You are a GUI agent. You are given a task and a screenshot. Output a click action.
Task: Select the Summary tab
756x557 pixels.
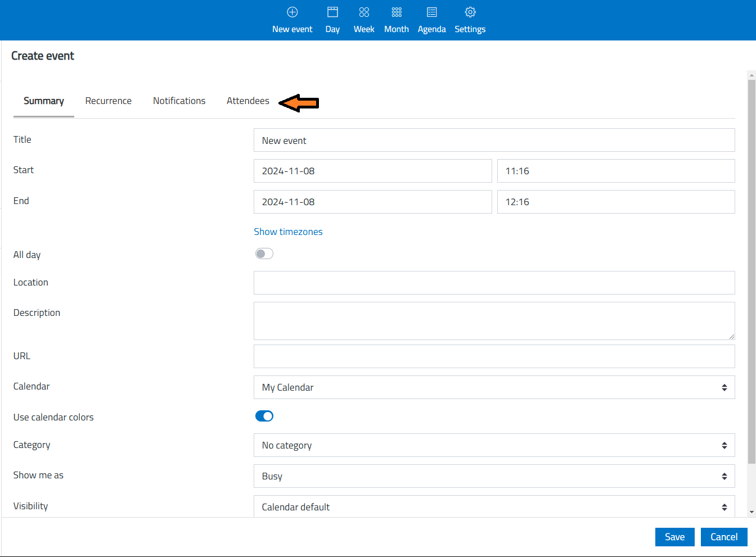click(x=44, y=101)
